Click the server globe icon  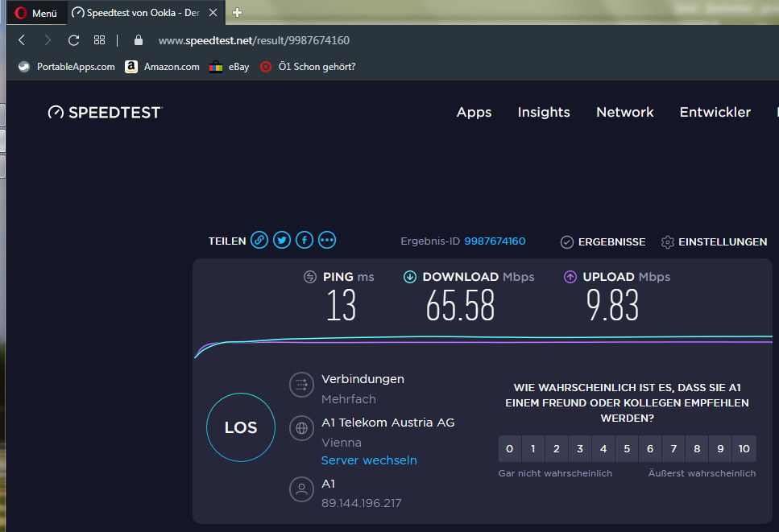(x=301, y=428)
